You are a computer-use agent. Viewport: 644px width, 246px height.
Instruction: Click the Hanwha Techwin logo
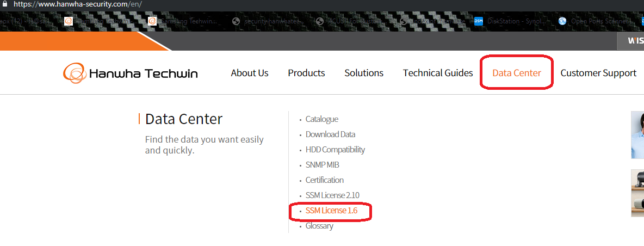(x=130, y=73)
